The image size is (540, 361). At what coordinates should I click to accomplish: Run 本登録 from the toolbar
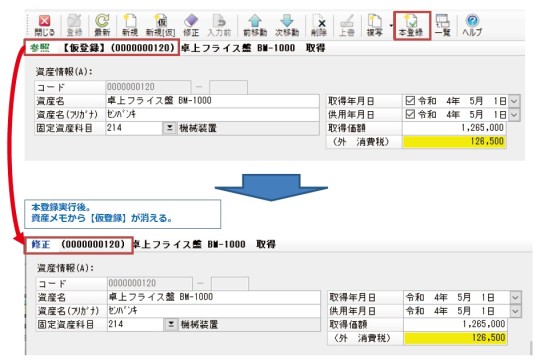pyautogui.click(x=411, y=25)
